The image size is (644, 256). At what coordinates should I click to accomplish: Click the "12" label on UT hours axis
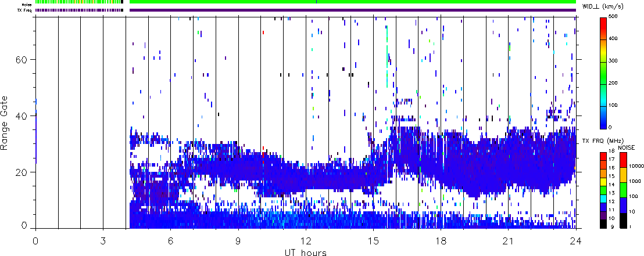pos(306,240)
